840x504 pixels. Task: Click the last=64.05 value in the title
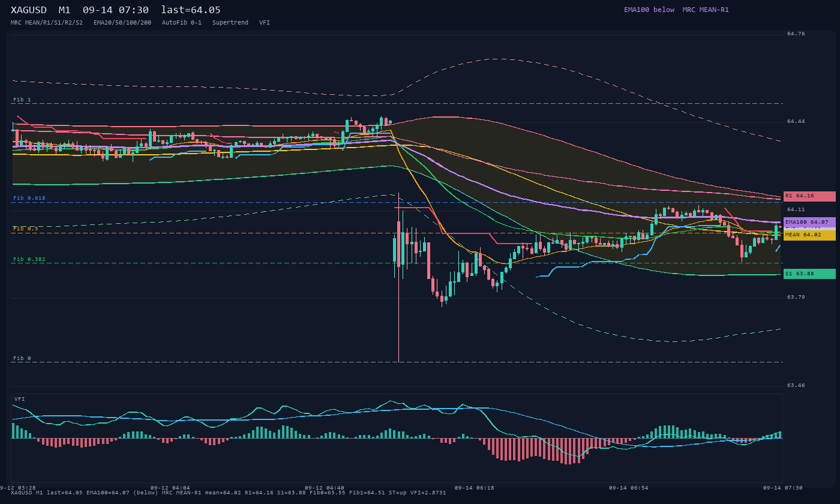pyautogui.click(x=191, y=10)
